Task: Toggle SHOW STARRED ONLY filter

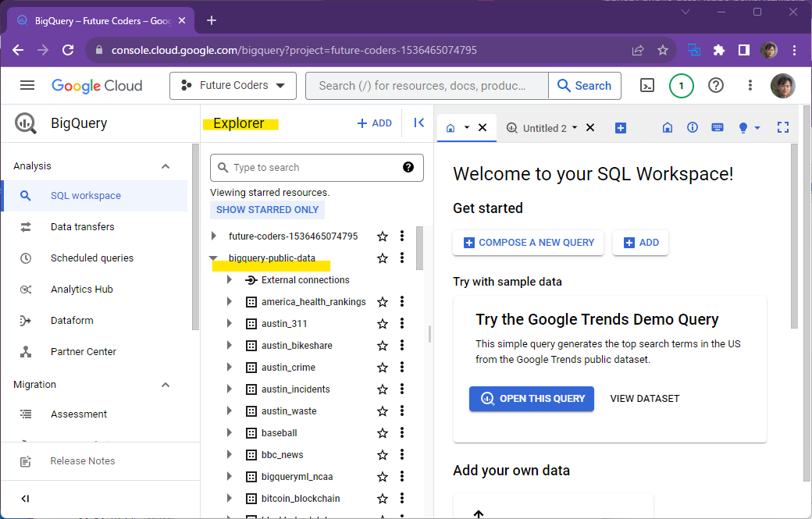Action: [x=267, y=209]
